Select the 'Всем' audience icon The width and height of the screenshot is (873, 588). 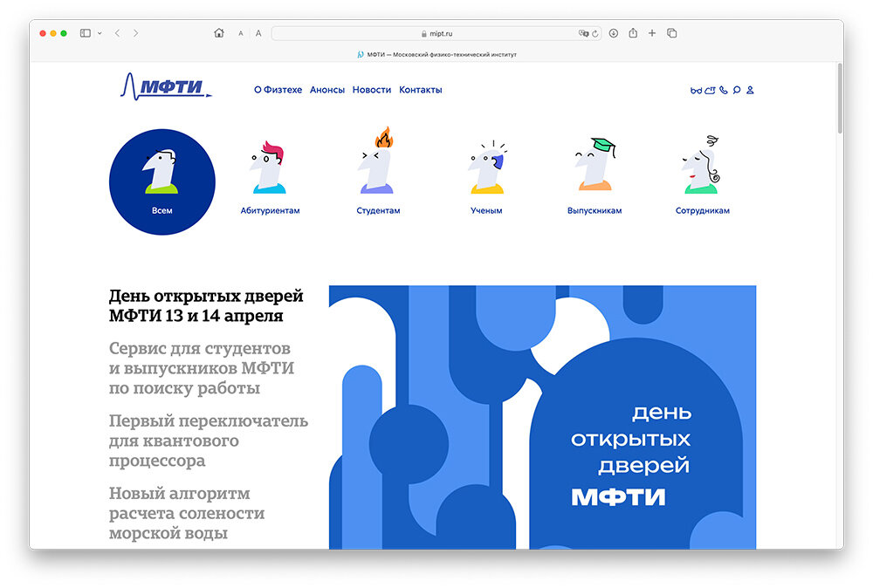(162, 181)
